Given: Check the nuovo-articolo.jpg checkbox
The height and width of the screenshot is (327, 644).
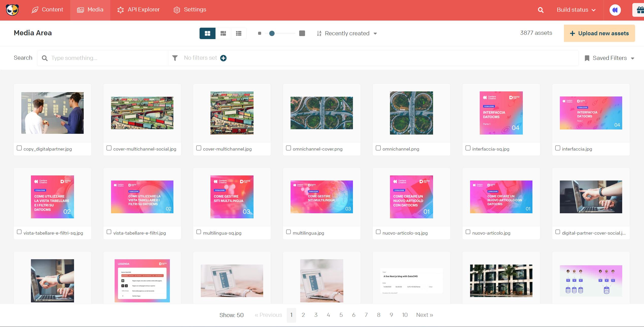Looking at the screenshot, I should [x=468, y=232].
